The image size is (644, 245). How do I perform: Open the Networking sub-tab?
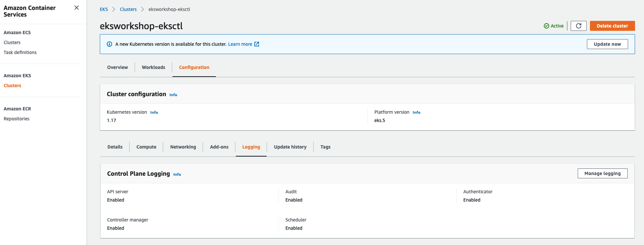click(183, 147)
